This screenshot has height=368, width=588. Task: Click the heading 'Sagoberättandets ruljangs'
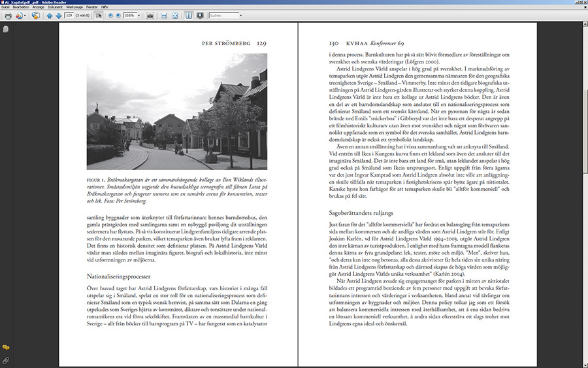[x=361, y=213]
